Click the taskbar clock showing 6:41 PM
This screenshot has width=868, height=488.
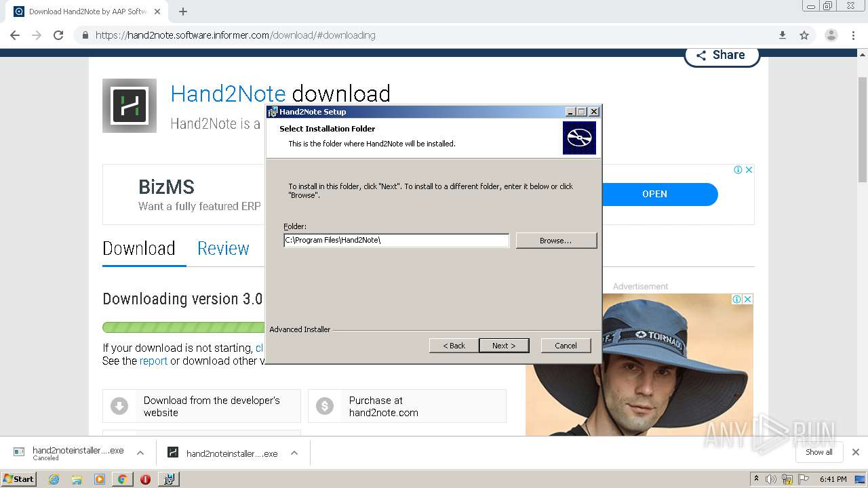(833, 479)
